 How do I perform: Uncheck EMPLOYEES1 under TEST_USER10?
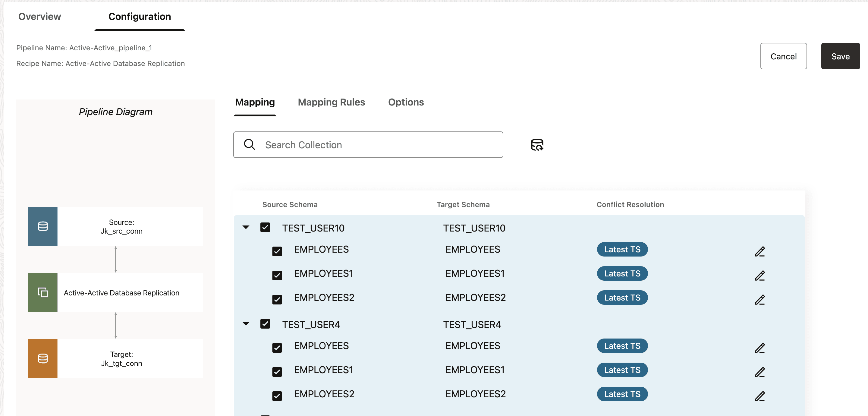(277, 276)
